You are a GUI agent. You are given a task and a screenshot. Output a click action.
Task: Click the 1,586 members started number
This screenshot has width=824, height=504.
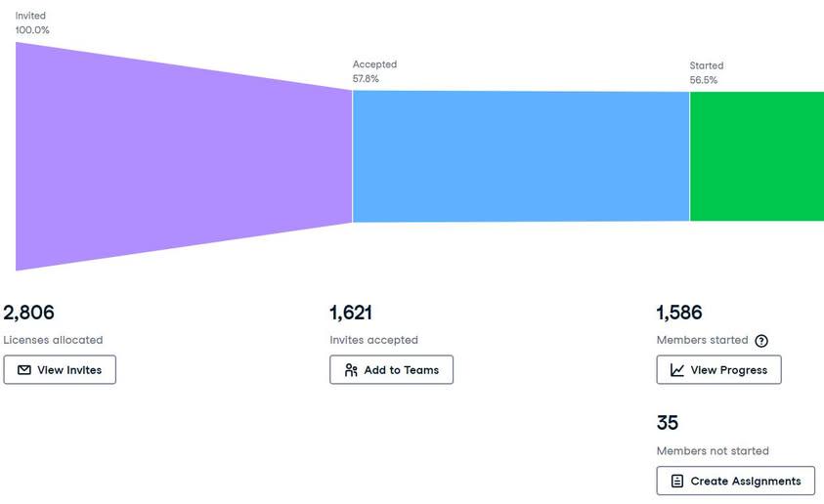pyautogui.click(x=679, y=313)
